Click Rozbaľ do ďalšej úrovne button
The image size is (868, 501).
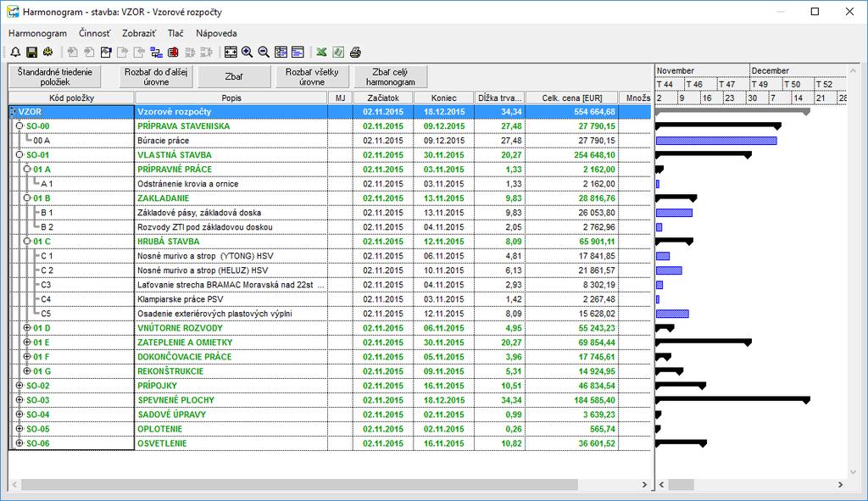156,76
